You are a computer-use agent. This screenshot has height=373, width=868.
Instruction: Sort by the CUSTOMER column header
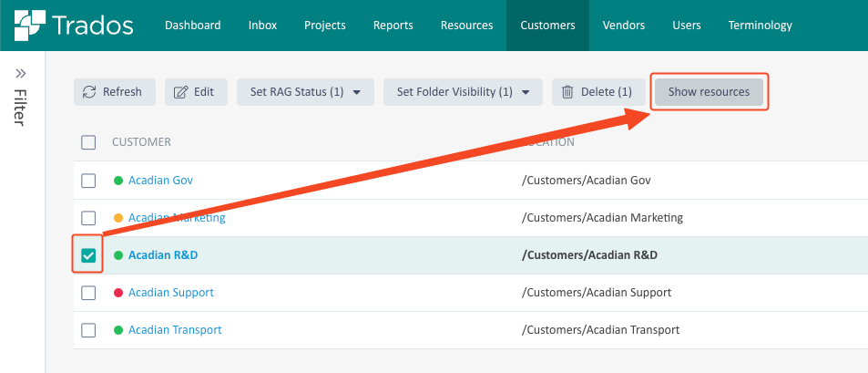(141, 142)
